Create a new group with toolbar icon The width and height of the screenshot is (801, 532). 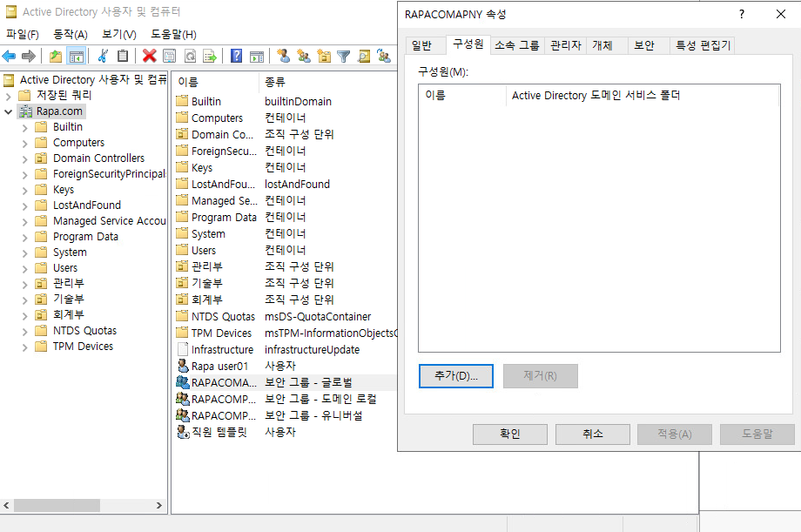tap(304, 56)
